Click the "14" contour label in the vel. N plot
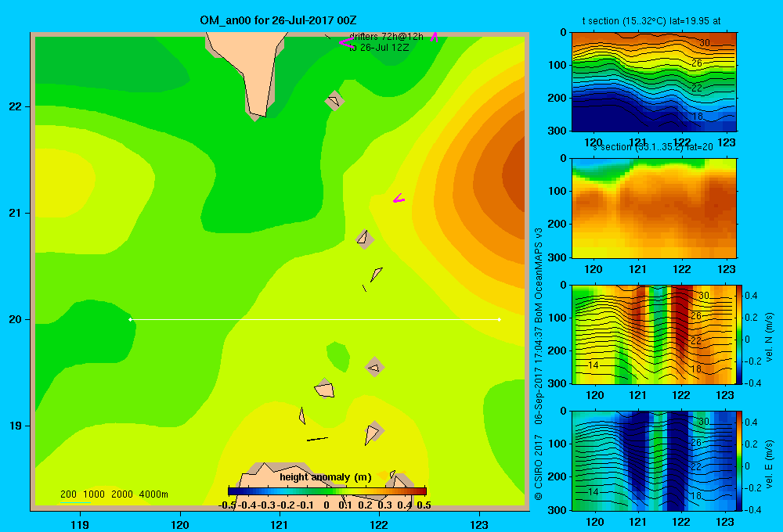The height and width of the screenshot is (532, 783). (593, 365)
